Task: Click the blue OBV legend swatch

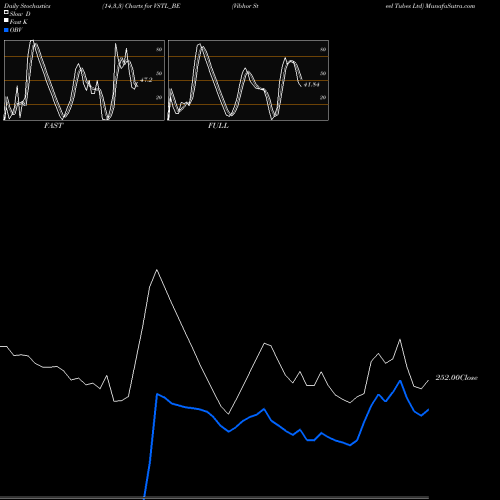Action: coord(6,30)
